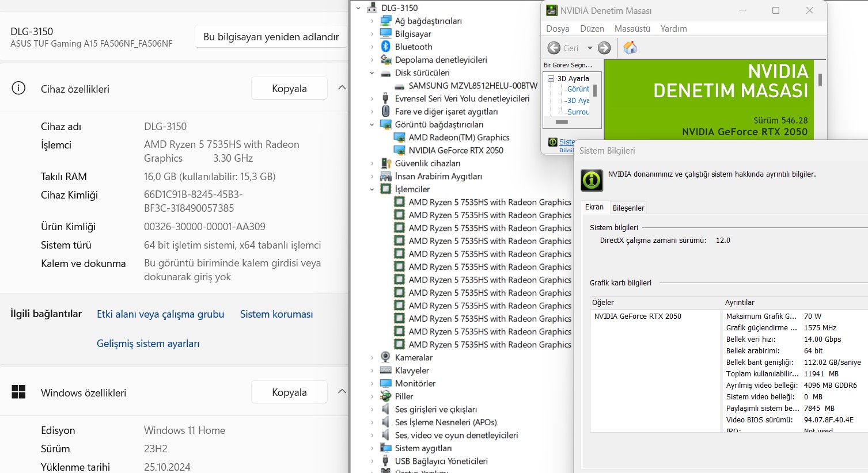
Task: Click the Ağ bağdaştırıcıları network icon
Action: (x=386, y=21)
